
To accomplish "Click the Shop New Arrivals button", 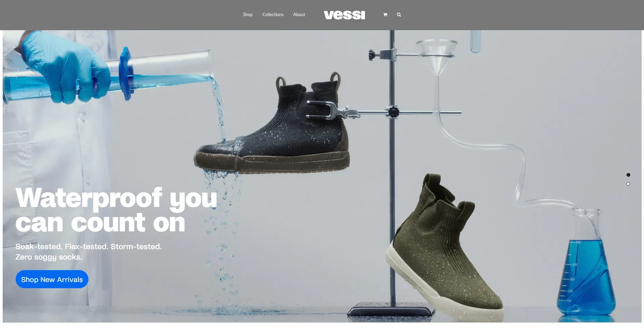I will [52, 279].
